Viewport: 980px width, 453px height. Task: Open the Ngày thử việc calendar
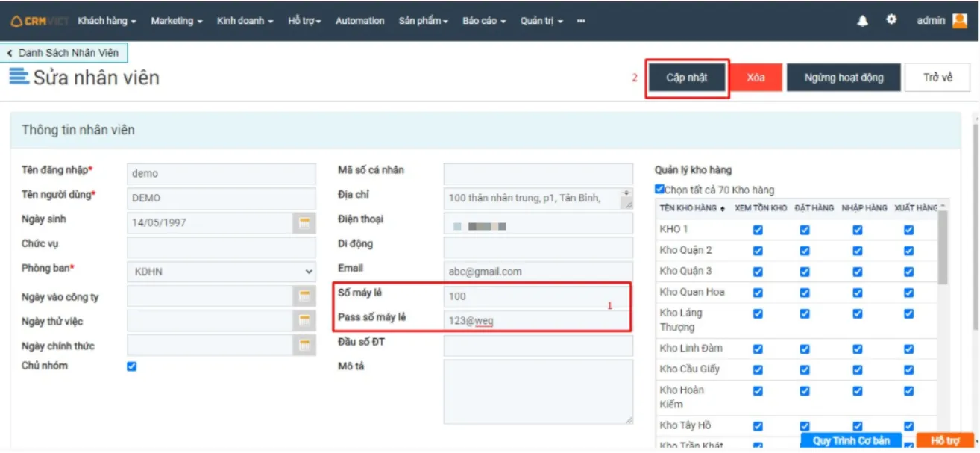[x=304, y=321]
